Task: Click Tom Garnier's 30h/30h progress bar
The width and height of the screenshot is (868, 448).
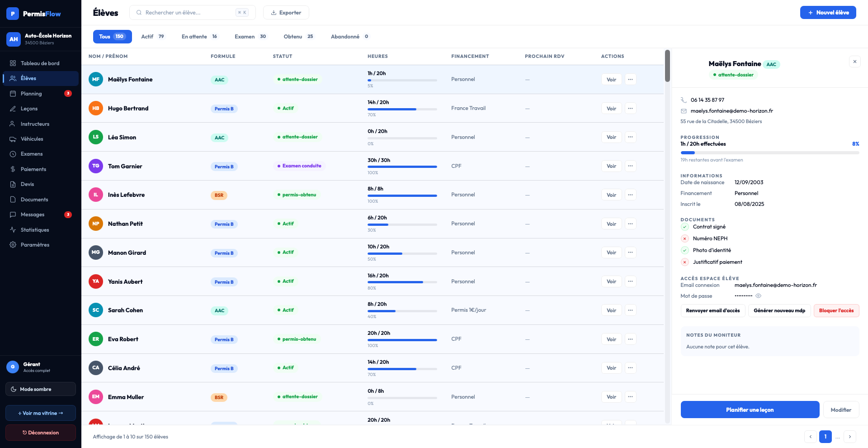Action: [x=402, y=167]
